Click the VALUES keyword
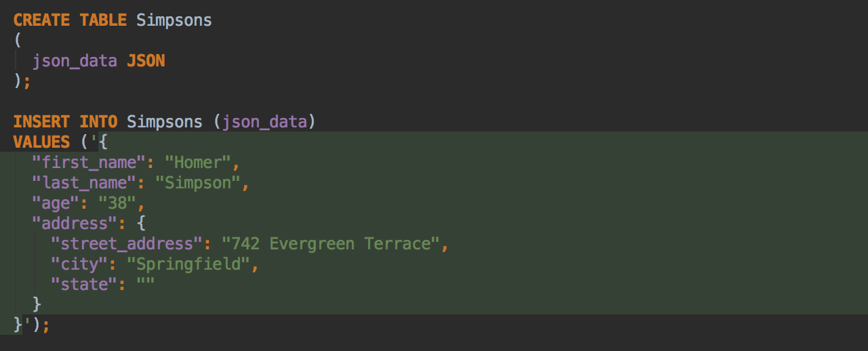 41,142
